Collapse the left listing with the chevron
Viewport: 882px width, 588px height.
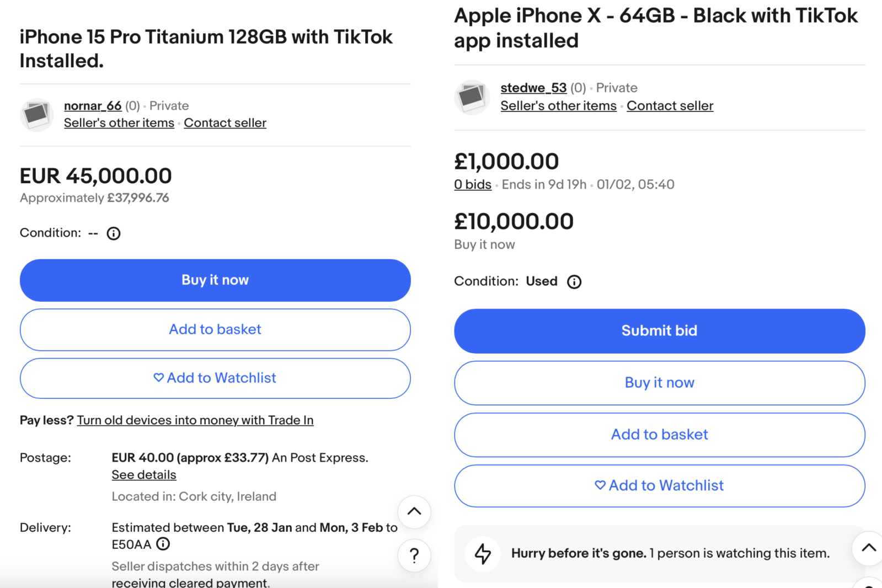414,512
